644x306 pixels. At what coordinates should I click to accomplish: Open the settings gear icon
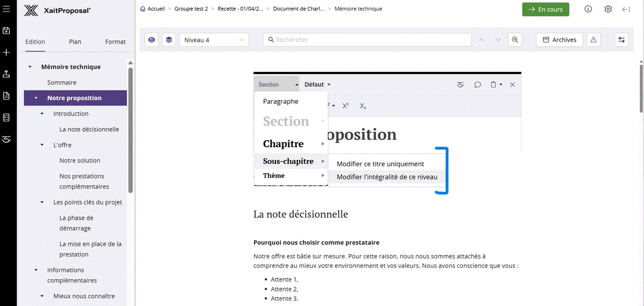click(x=608, y=9)
